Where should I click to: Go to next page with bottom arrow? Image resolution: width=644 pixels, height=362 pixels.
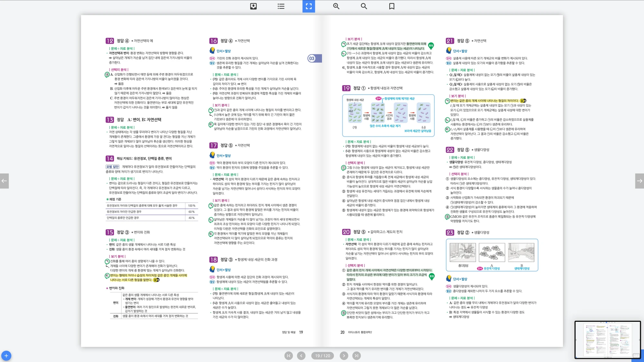(344, 356)
